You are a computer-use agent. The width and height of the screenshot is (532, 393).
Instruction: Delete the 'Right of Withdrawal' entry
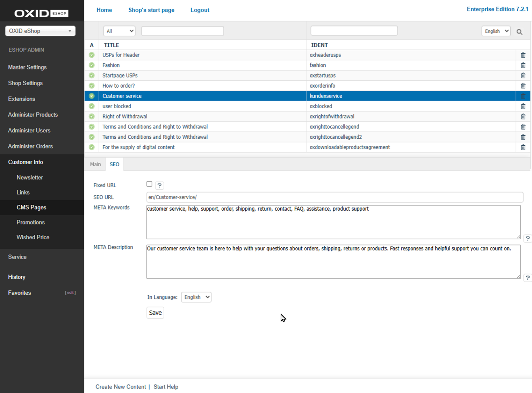point(523,116)
